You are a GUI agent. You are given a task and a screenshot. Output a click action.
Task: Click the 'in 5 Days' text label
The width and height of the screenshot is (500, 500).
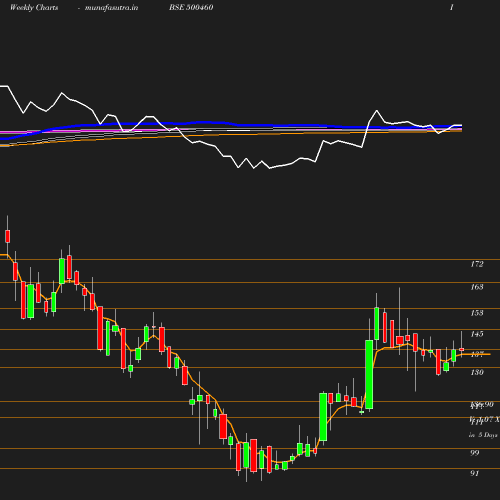483,435
